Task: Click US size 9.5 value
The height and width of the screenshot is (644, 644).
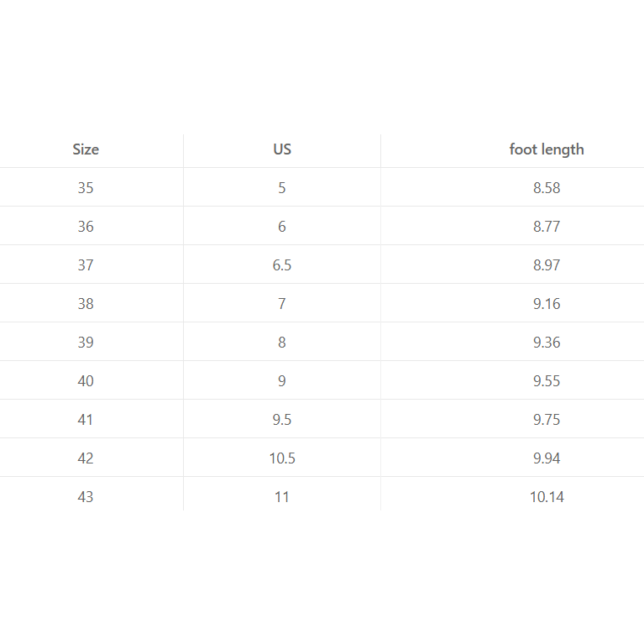Action: [x=282, y=420]
